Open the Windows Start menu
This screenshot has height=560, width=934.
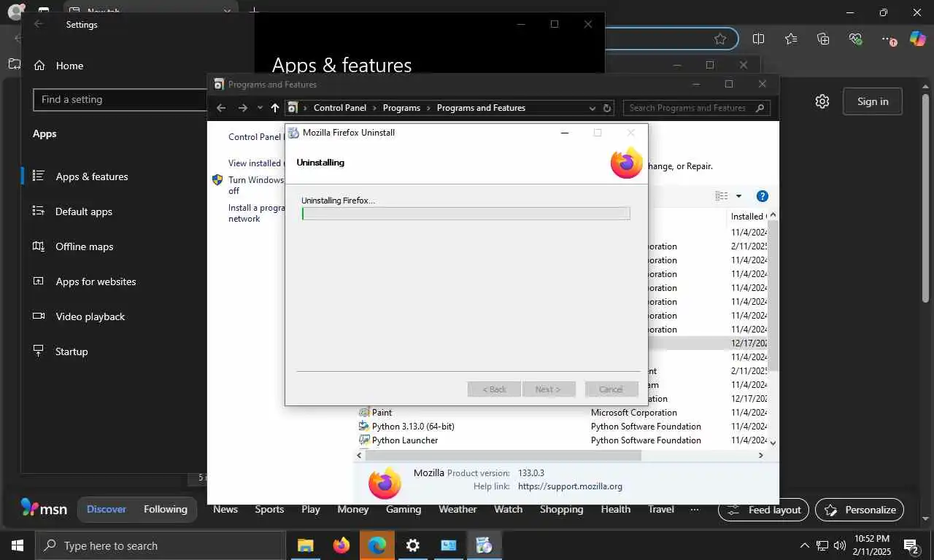click(17, 545)
